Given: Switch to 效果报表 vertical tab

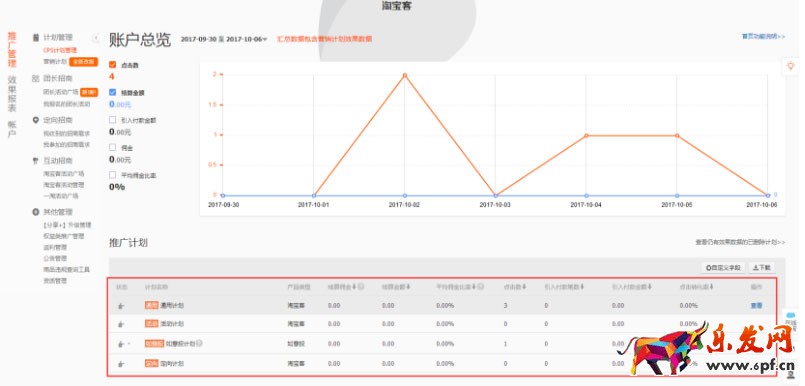Looking at the screenshot, I should point(12,94).
